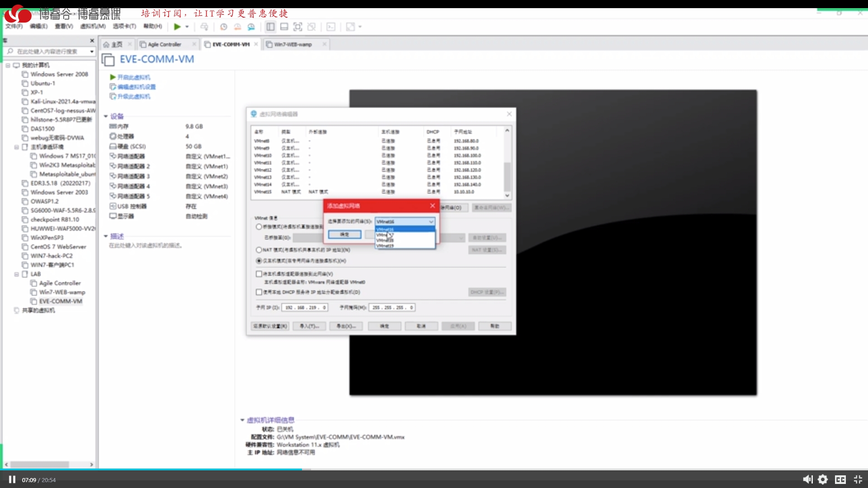Collapse the 设备 devices section
Viewport: 868px width, 488px height.
106,116
